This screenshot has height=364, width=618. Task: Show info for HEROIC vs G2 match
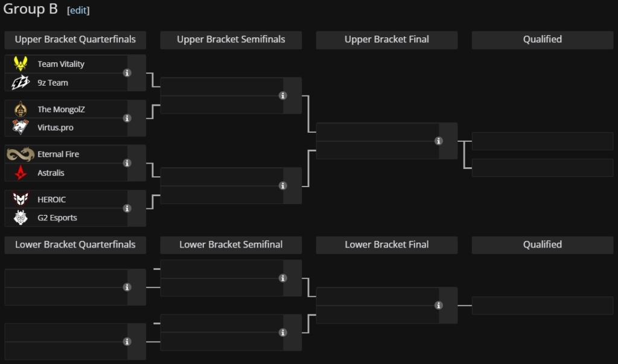point(127,209)
